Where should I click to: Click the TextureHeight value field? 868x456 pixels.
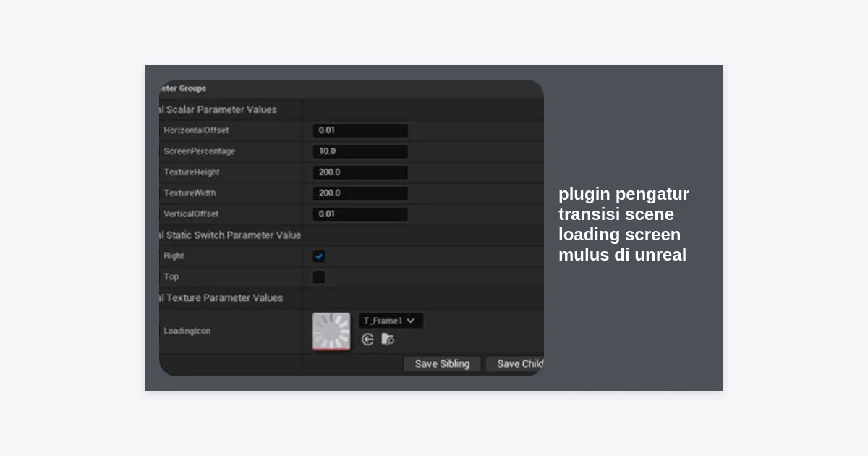[x=360, y=173]
